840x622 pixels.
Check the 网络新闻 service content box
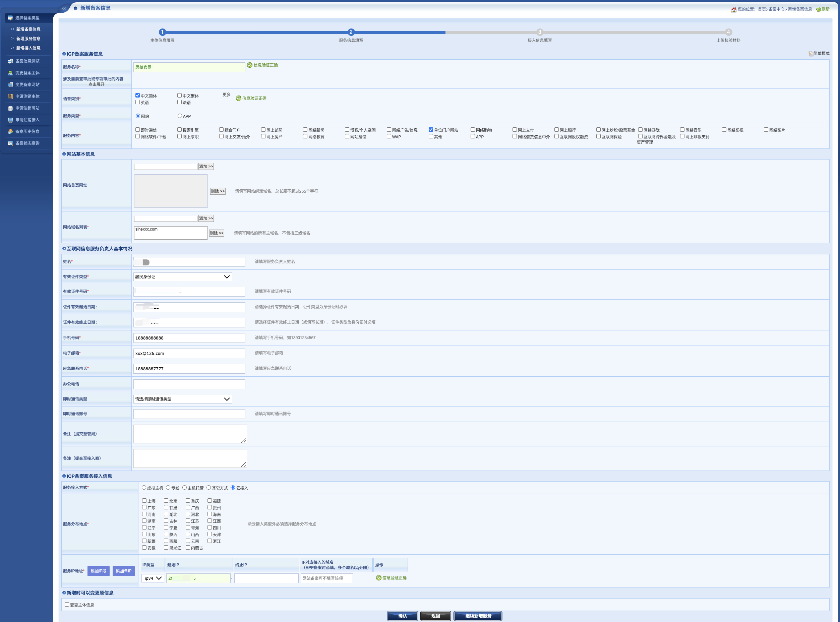(x=305, y=130)
